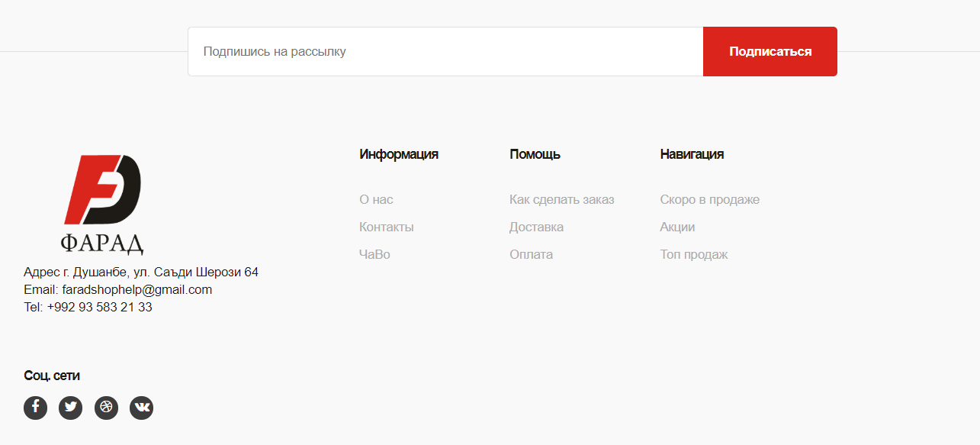This screenshot has height=445, width=980.
Task: Open the VK social network icon
Action: [141, 408]
